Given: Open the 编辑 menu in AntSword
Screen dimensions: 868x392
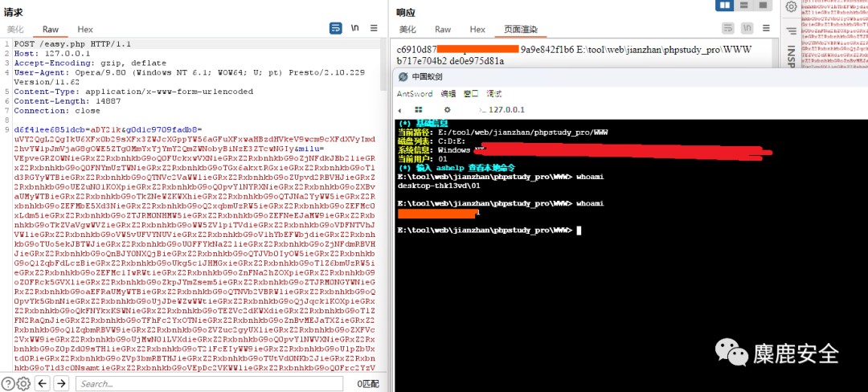Looking at the screenshot, I should click(x=448, y=93).
